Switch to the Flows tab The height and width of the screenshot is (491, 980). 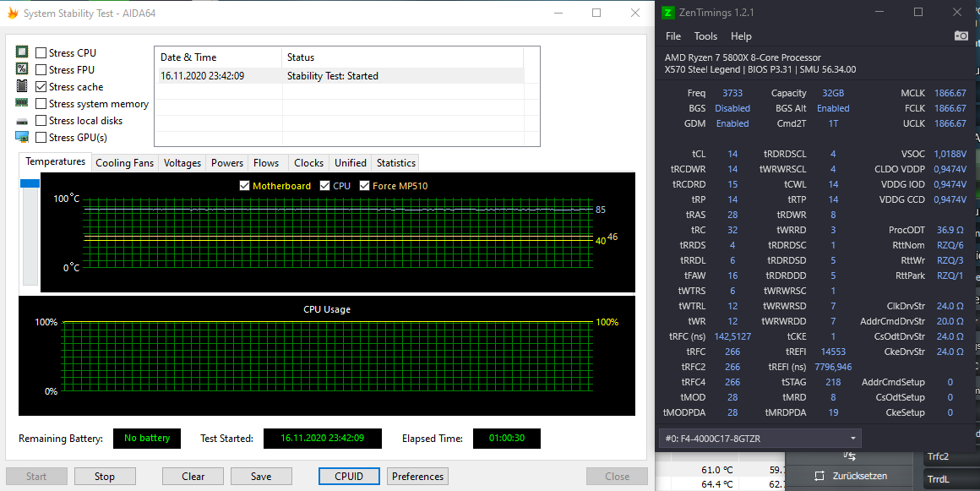point(266,162)
